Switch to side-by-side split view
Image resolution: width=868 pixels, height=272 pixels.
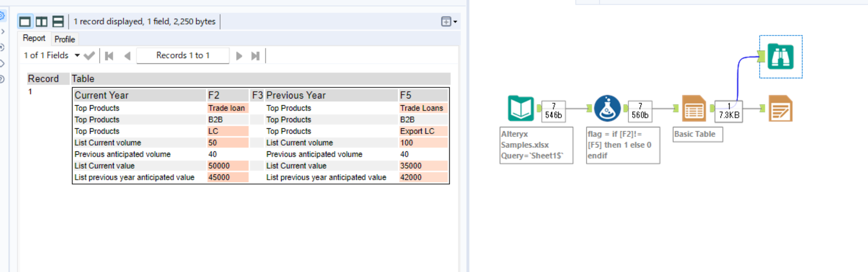click(41, 22)
